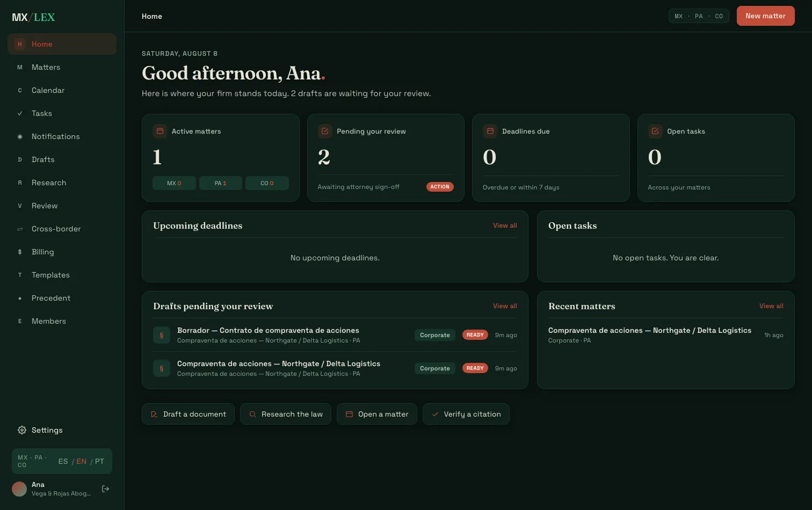Click READY badge on Borrador draft row
This screenshot has width=812, height=510.
click(475, 335)
